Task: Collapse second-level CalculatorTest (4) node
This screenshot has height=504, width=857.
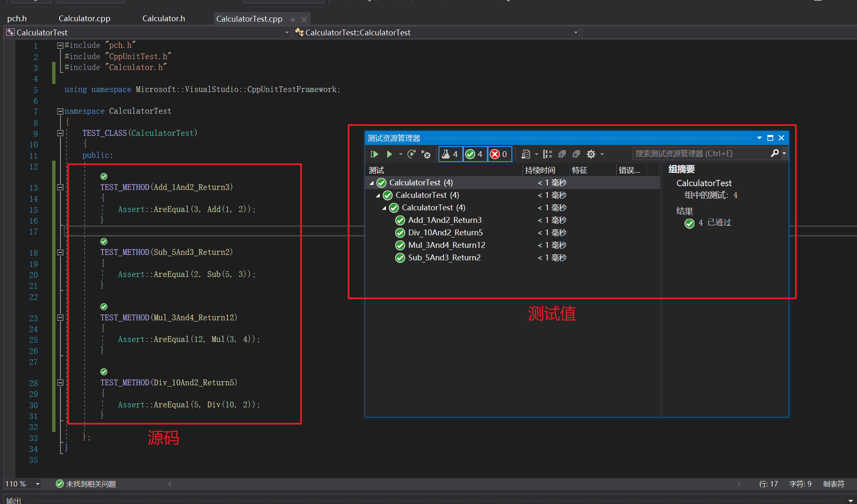Action: coord(378,195)
